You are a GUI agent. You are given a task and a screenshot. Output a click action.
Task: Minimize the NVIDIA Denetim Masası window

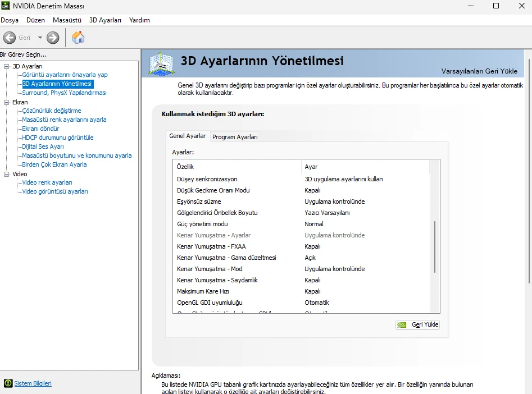pos(471,6)
